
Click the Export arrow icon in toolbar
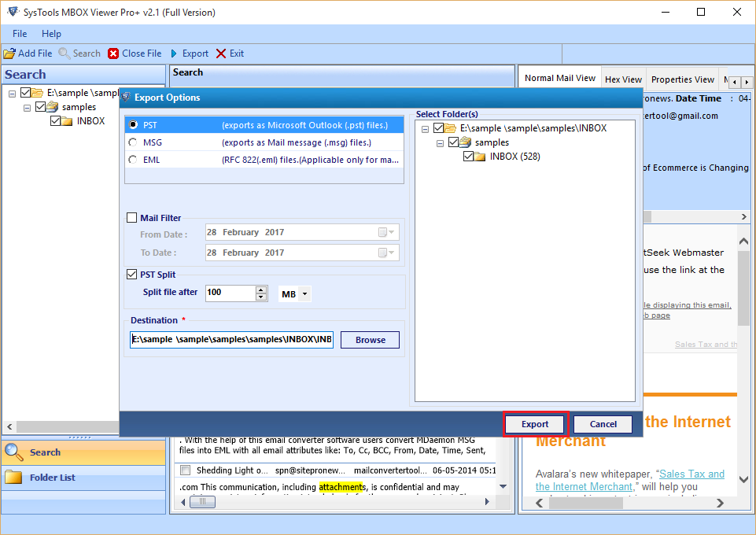point(174,53)
